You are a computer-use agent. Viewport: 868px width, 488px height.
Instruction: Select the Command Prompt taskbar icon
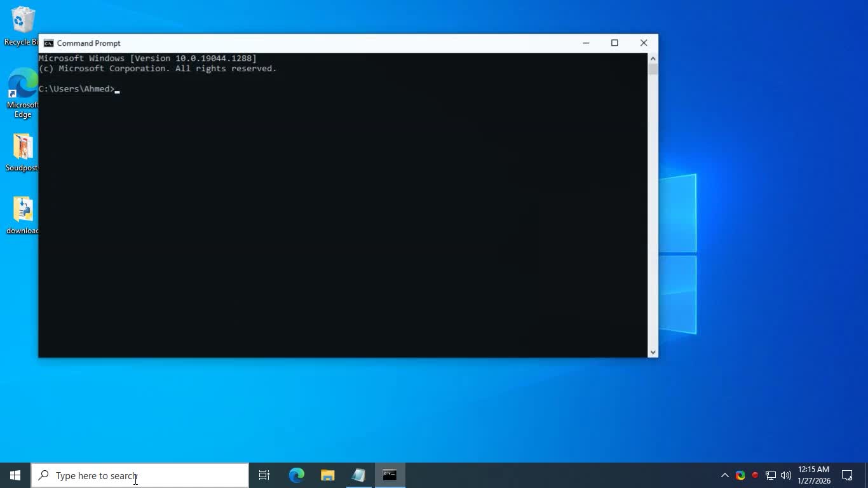click(390, 475)
